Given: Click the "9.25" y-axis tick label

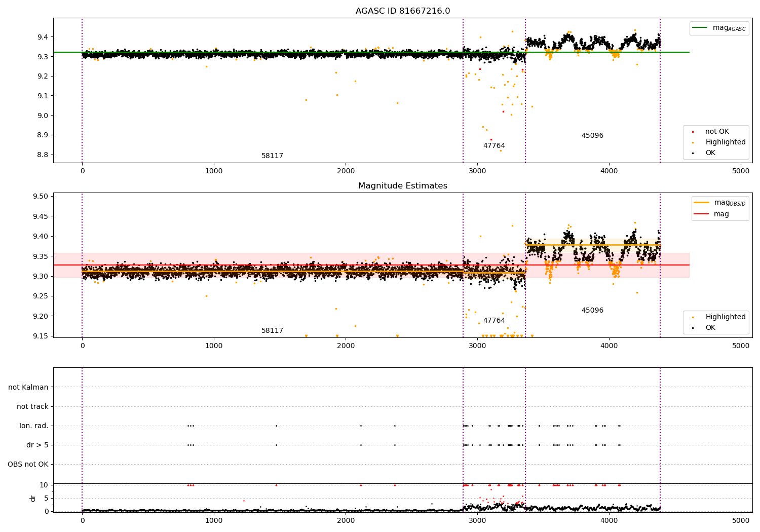Looking at the screenshot, I should [x=41, y=296].
